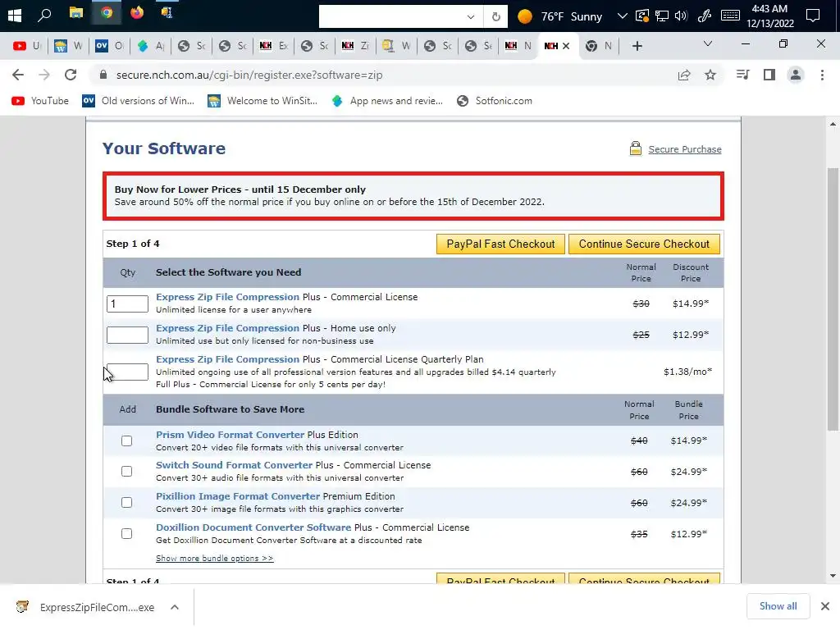This screenshot has width=840, height=630.
Task: Click Show more bundle options link
Action: (x=214, y=558)
